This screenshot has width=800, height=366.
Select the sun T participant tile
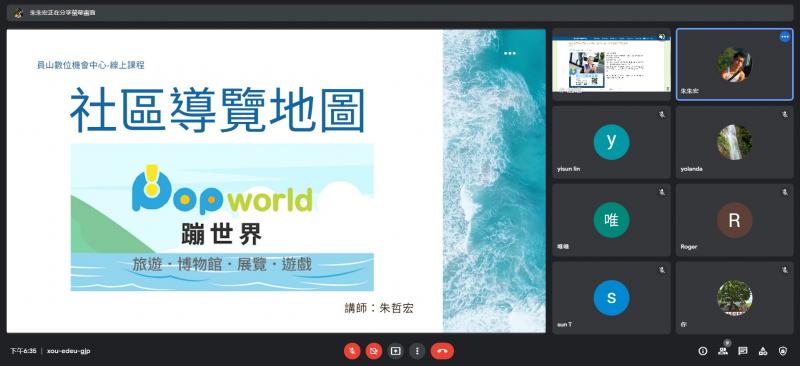click(611, 298)
